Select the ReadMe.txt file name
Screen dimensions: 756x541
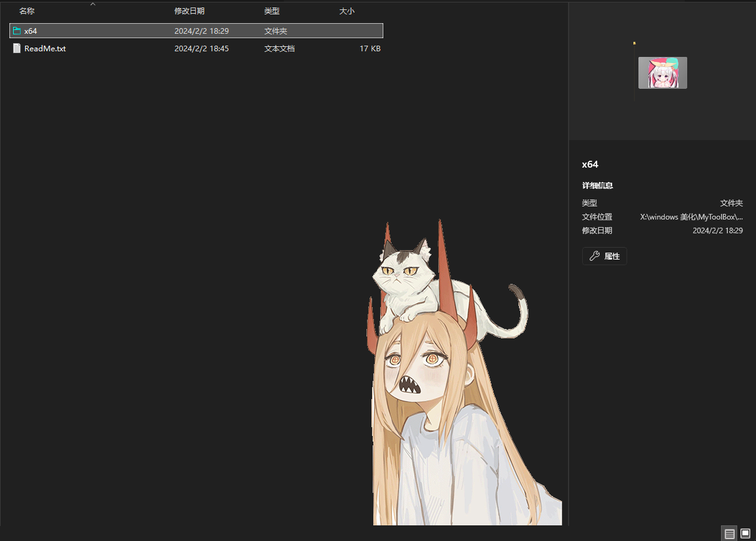point(45,48)
